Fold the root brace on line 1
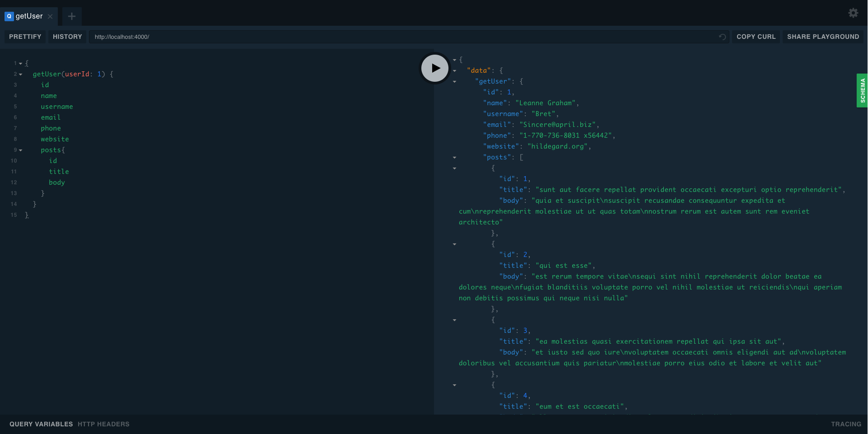The width and height of the screenshot is (868, 434). [x=21, y=64]
